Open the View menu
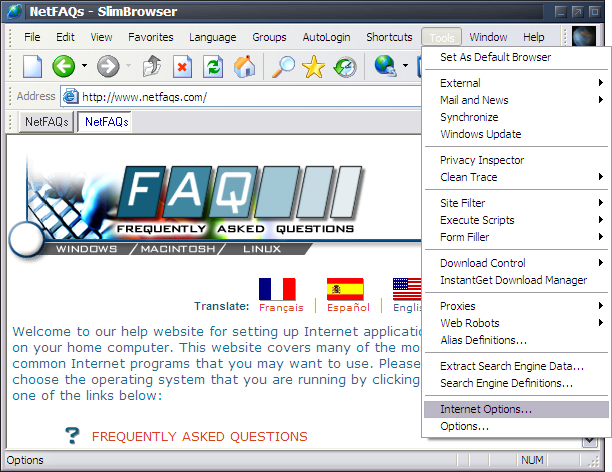This screenshot has width=612, height=472. [101, 37]
